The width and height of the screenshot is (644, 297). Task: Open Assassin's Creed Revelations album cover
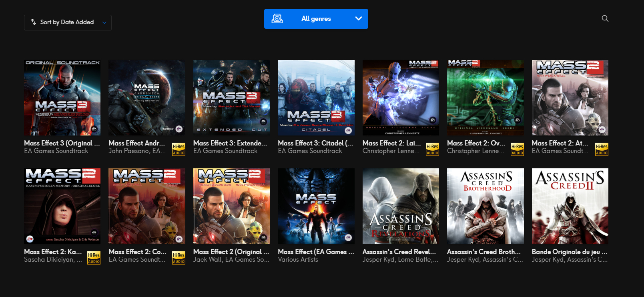coord(401,206)
